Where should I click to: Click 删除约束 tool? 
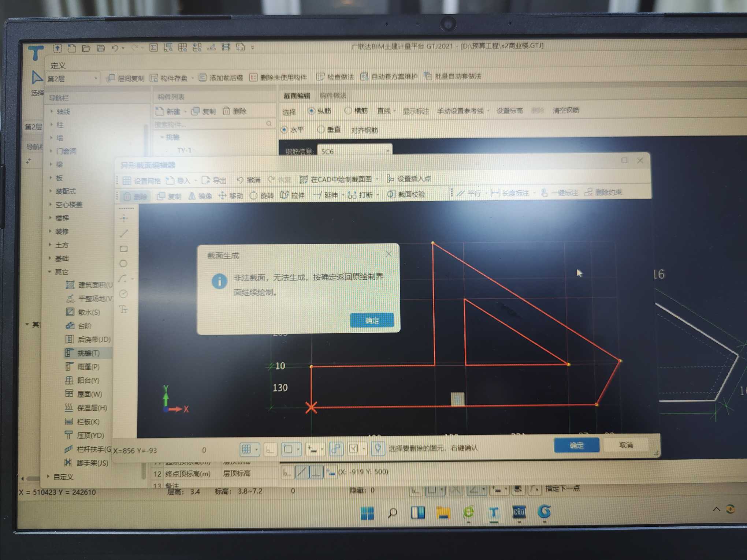pos(603,192)
